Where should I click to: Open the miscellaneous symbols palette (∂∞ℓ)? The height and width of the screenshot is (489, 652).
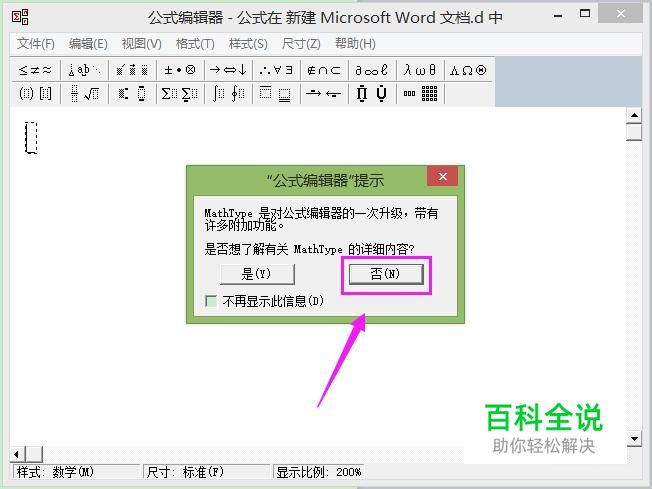pos(372,70)
